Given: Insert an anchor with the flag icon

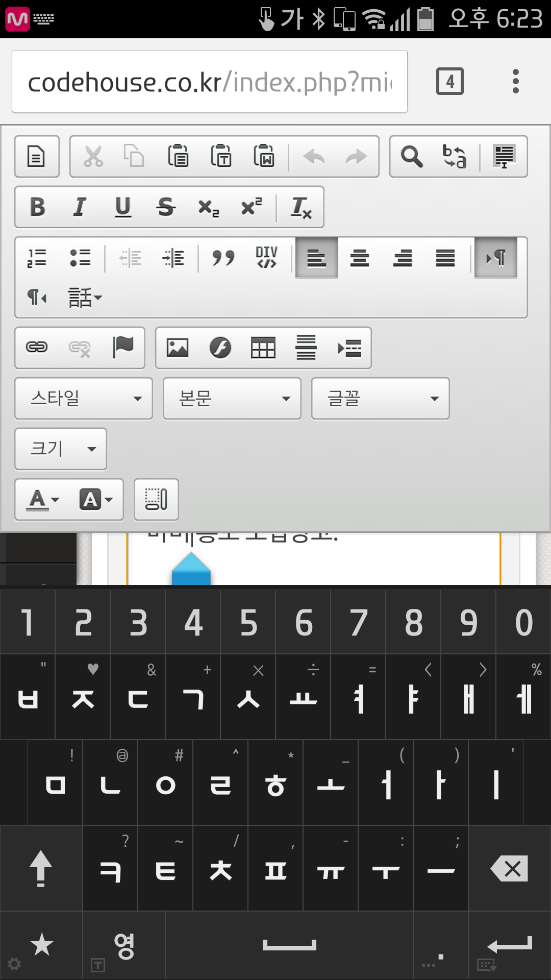Looking at the screenshot, I should [x=123, y=348].
